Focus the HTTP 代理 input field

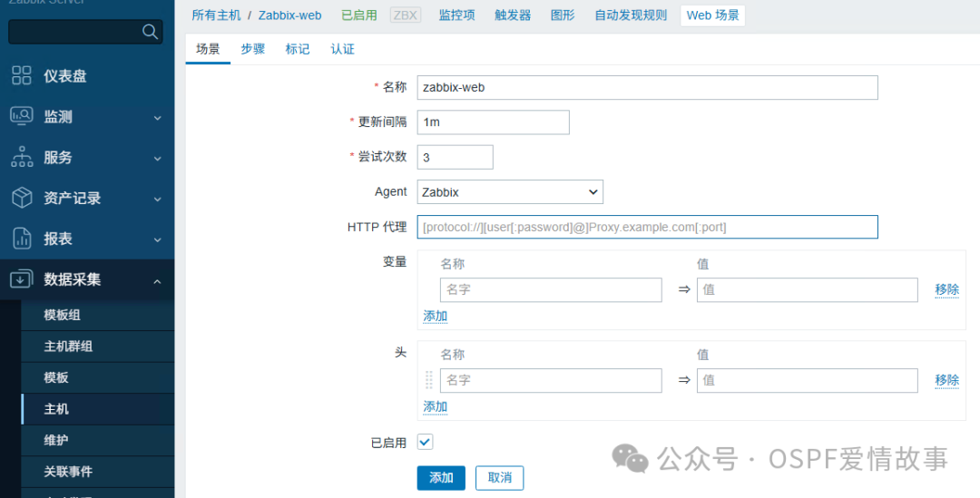(648, 227)
